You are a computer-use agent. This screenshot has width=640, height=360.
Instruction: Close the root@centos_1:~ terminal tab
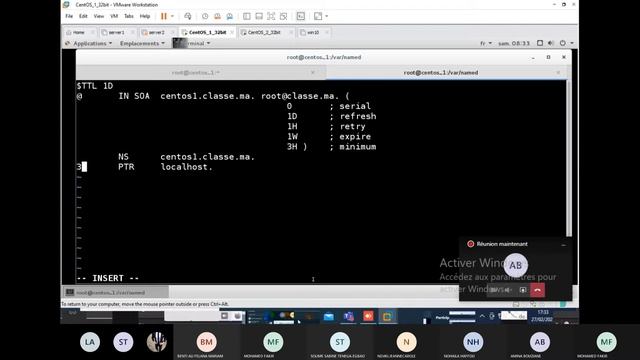pyautogui.click(x=313, y=73)
